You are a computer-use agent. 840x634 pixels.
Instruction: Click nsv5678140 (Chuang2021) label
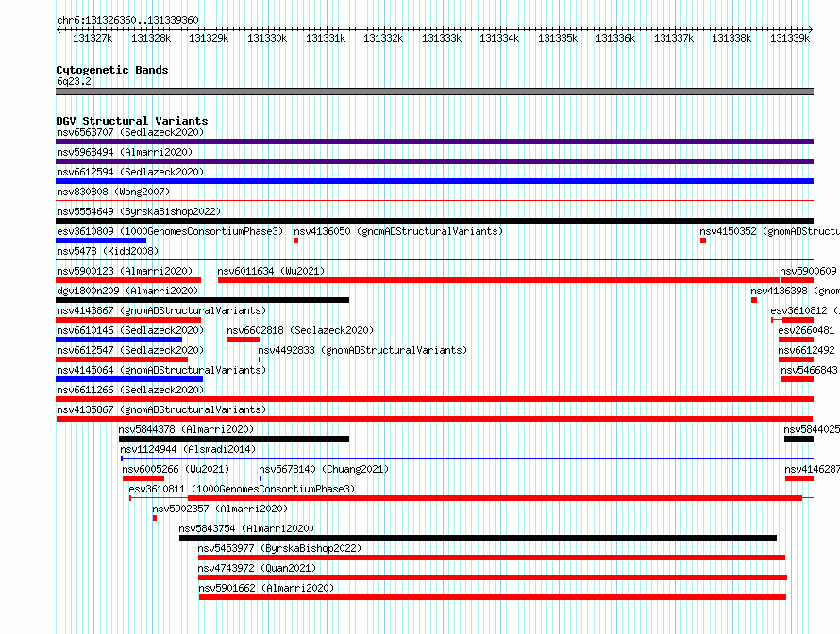point(324,469)
